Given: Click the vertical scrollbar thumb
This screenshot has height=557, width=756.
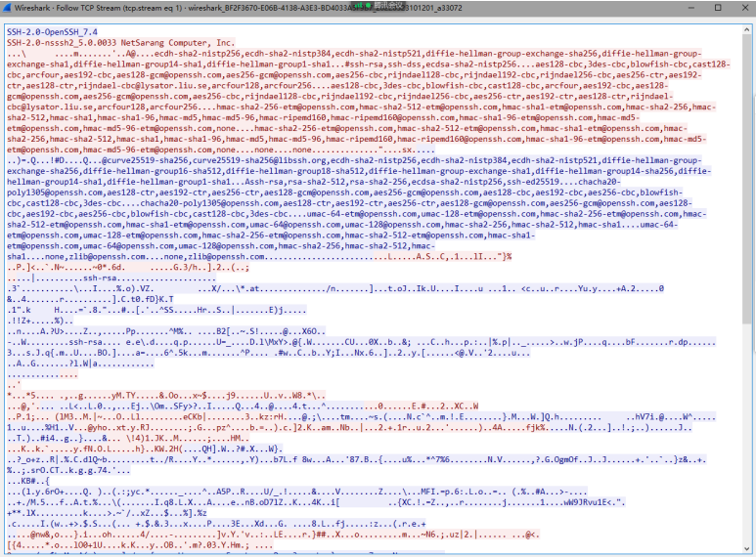Looking at the screenshot, I should click(x=747, y=180).
